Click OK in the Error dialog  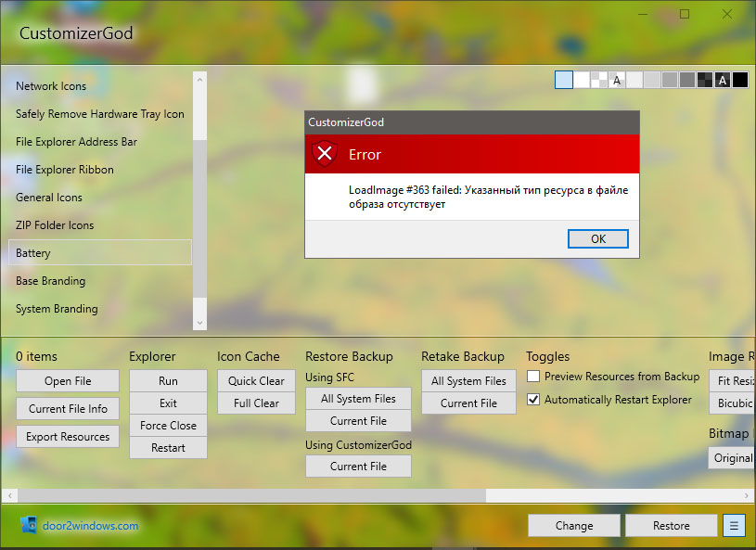598,238
